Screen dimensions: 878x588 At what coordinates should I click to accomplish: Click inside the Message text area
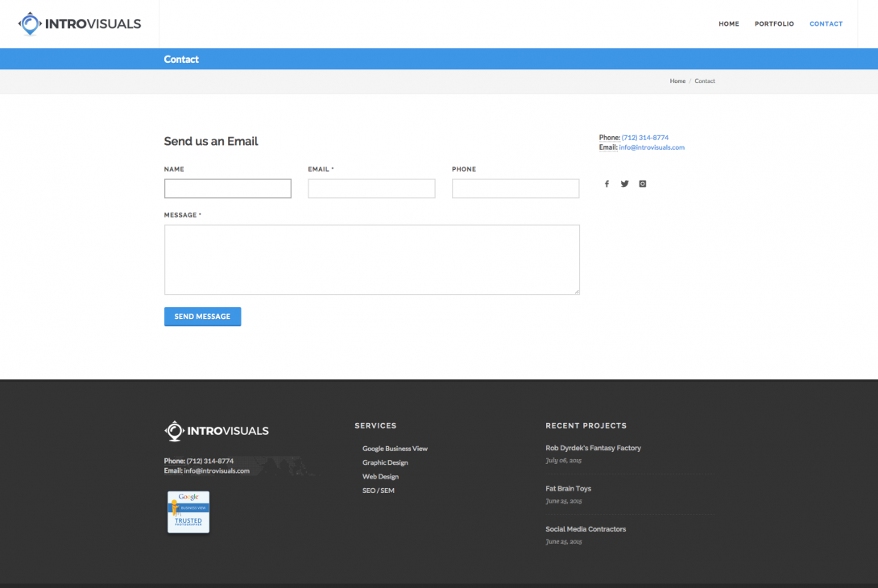point(371,259)
